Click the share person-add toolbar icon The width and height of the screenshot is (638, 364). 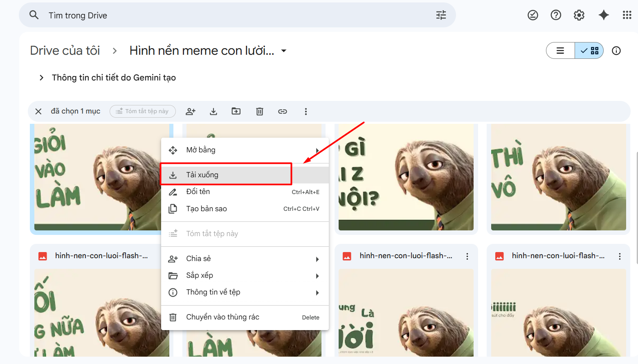coord(191,112)
